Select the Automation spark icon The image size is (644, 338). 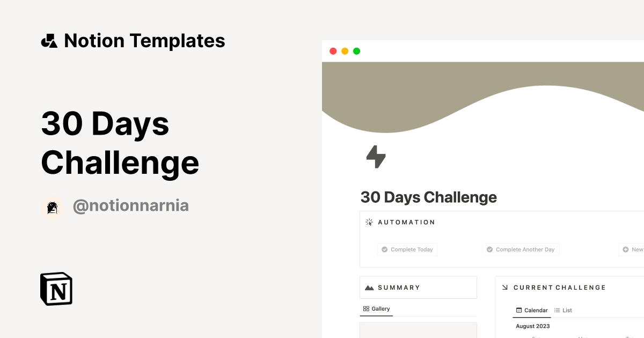pyautogui.click(x=369, y=222)
